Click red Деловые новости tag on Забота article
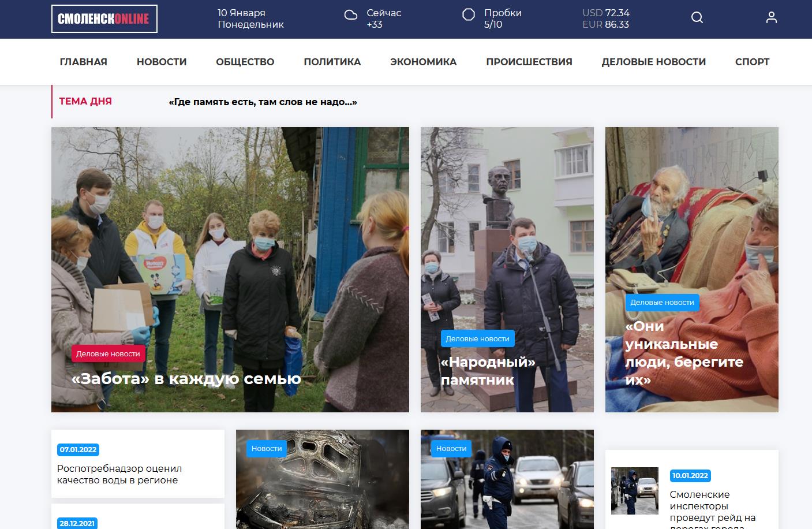 point(108,353)
